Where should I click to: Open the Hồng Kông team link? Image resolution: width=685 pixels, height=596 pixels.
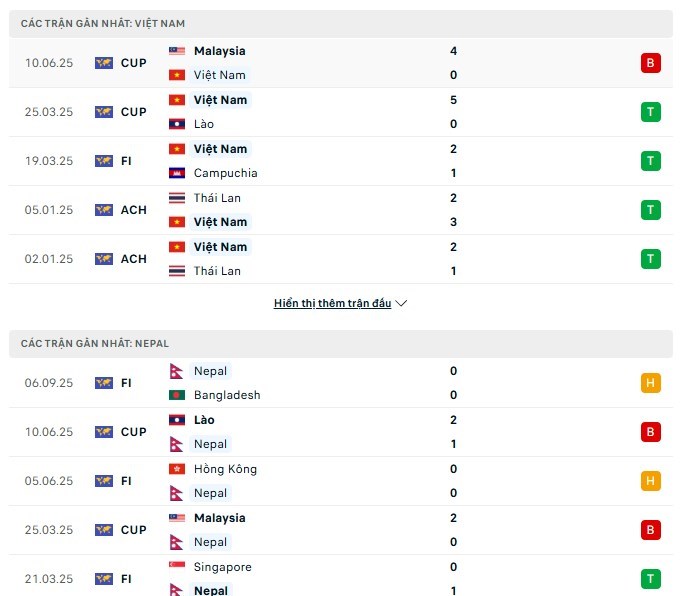[225, 469]
